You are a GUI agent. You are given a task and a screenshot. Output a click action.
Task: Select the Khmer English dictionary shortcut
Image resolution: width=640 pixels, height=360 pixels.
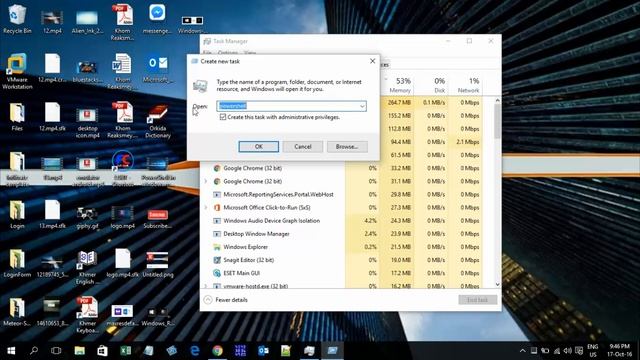click(87, 267)
